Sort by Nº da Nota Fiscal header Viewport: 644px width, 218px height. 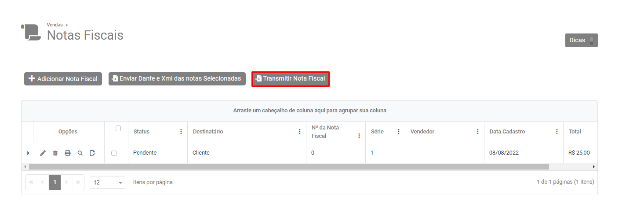pyautogui.click(x=325, y=132)
